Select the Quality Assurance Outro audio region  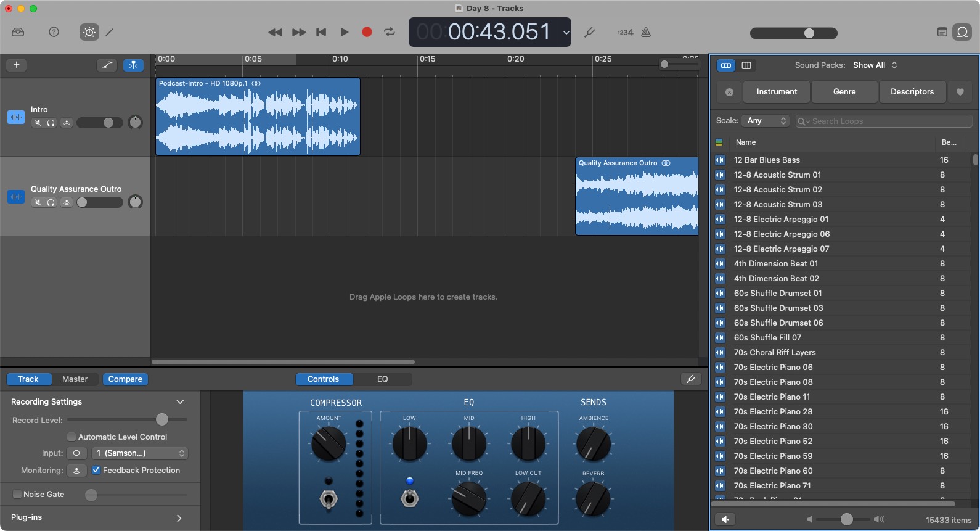point(637,196)
